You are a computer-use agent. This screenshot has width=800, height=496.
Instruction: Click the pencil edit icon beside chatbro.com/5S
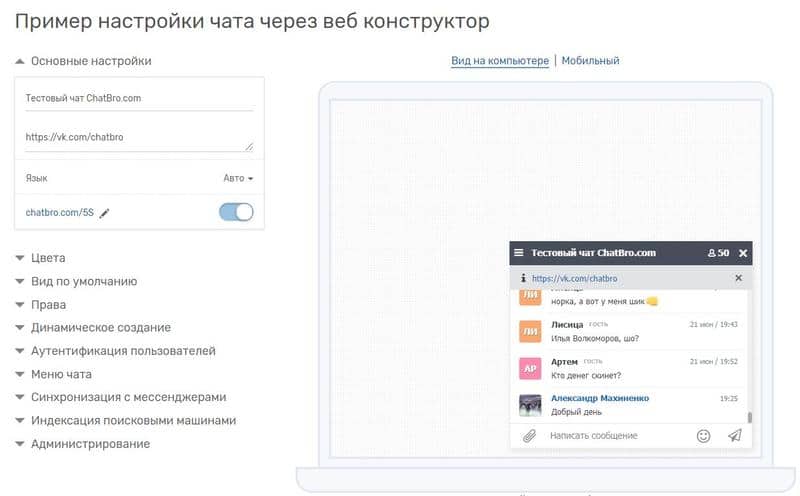(x=104, y=213)
